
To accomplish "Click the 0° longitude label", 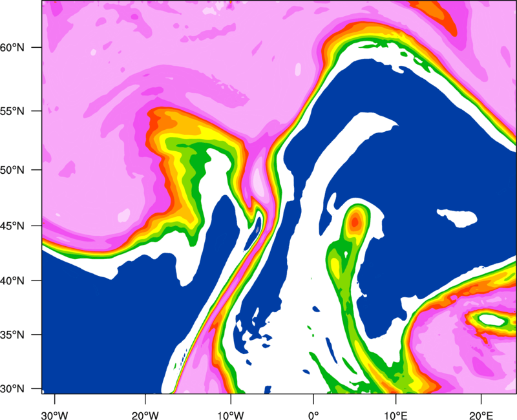I will pos(313,415).
